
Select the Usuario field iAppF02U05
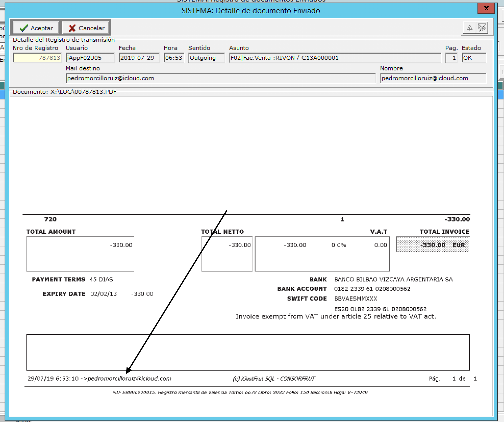click(x=90, y=58)
